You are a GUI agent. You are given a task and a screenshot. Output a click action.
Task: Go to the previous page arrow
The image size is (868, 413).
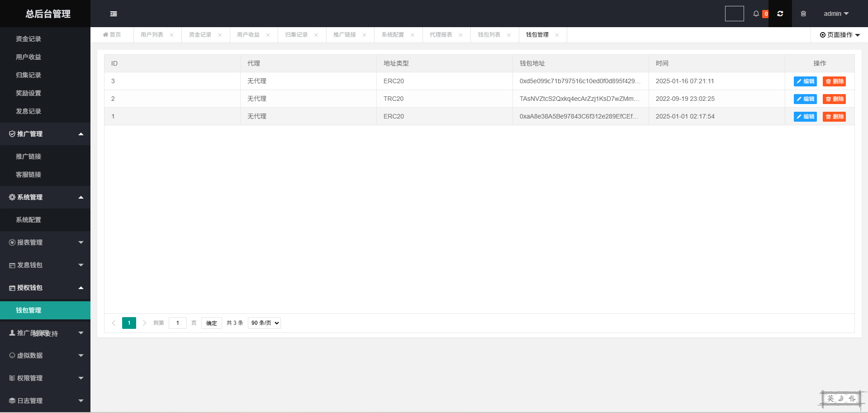point(114,323)
